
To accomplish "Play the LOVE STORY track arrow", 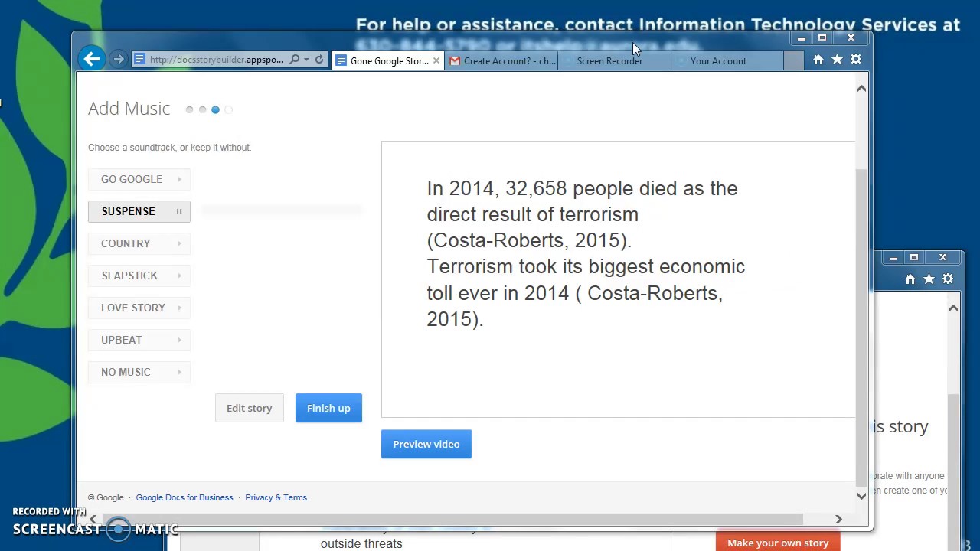I will coord(179,308).
